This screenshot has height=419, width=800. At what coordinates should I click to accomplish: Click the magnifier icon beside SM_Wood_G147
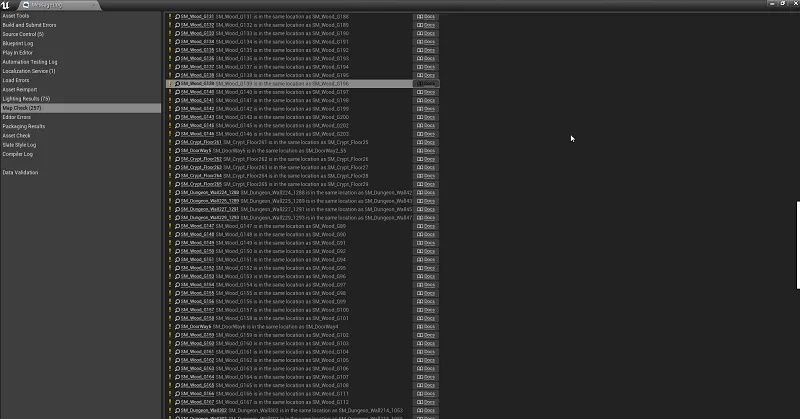[177, 226]
